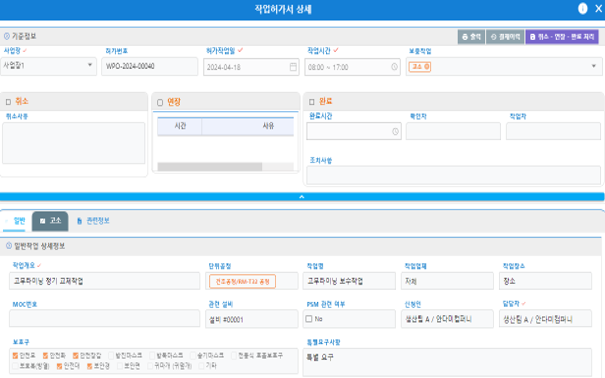Remove the 고소 tag in 보충작업
The height and width of the screenshot is (378, 605).
[x=427, y=67]
